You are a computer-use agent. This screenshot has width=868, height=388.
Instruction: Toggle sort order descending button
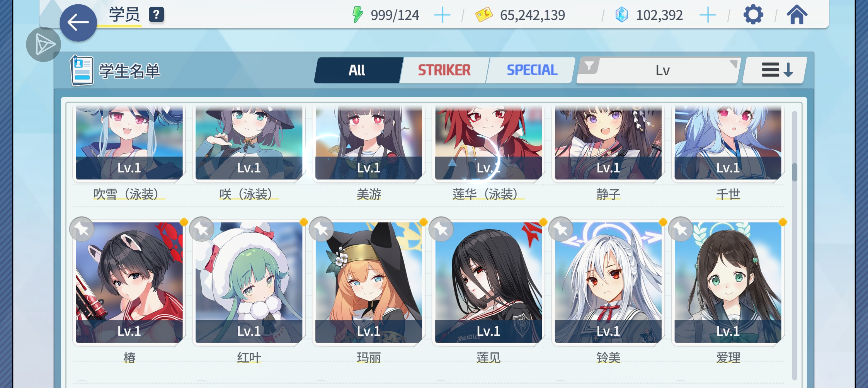[x=775, y=70]
